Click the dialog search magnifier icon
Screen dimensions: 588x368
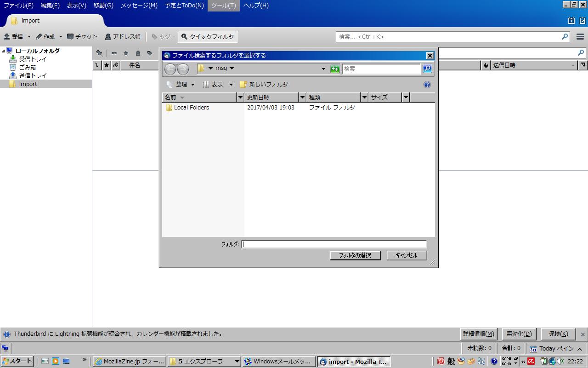click(427, 69)
